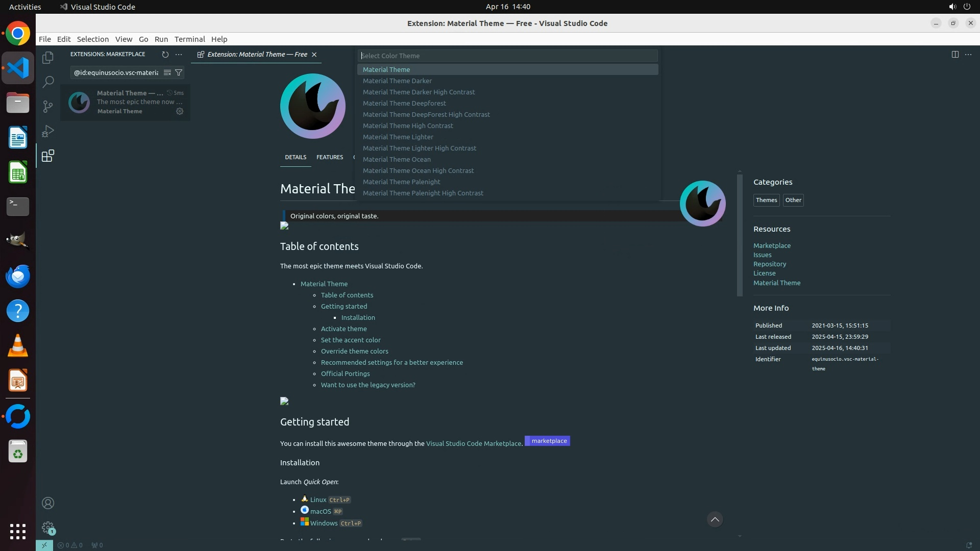Refresh the extensions marketplace list
Viewport: 980px width, 551px height.
point(165,54)
